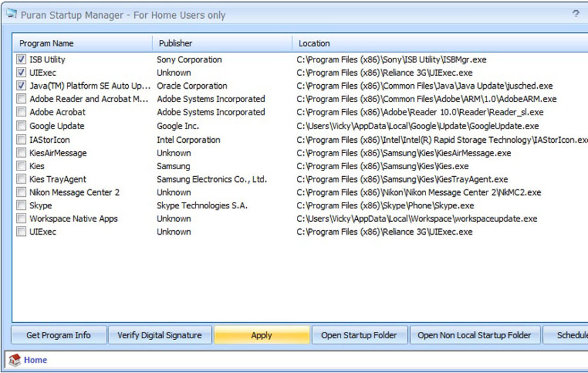Select the KiesAirMessage program name
The width and height of the screenshot is (588, 373).
pyautogui.click(x=58, y=152)
